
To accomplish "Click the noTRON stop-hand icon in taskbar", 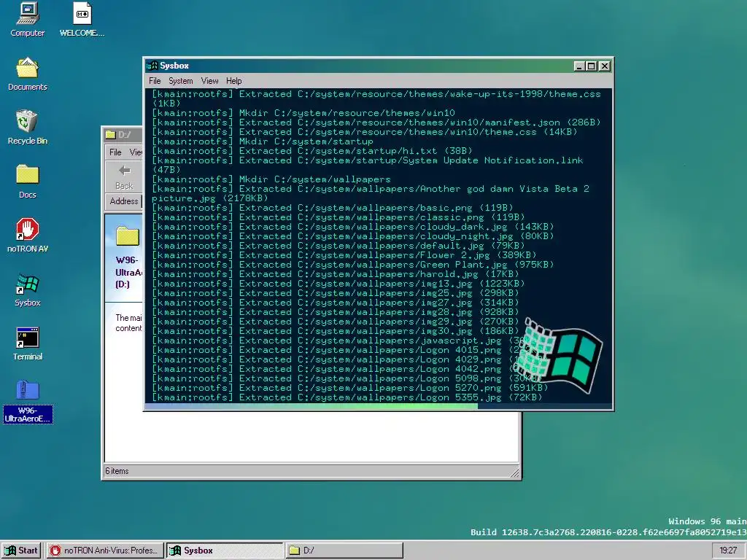I will click(55, 551).
